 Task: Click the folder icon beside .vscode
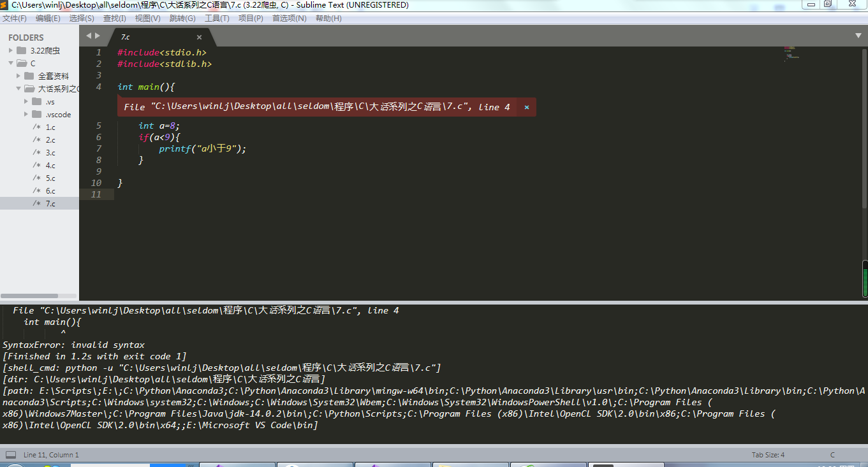(x=36, y=114)
